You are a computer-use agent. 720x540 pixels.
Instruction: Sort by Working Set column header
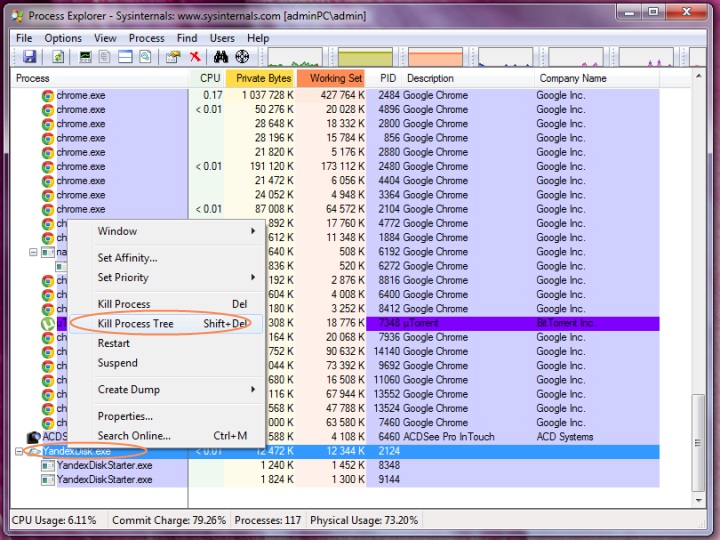[331, 79]
